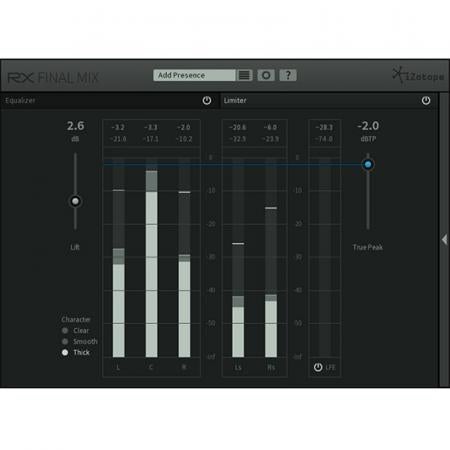Click the RX Final Mix title logo

click(x=53, y=78)
